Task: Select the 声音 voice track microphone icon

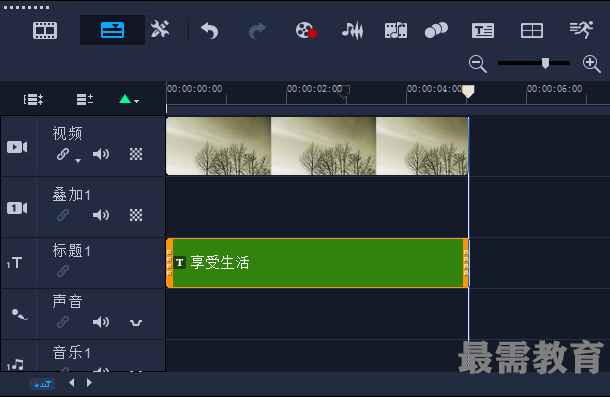Action: click(19, 314)
